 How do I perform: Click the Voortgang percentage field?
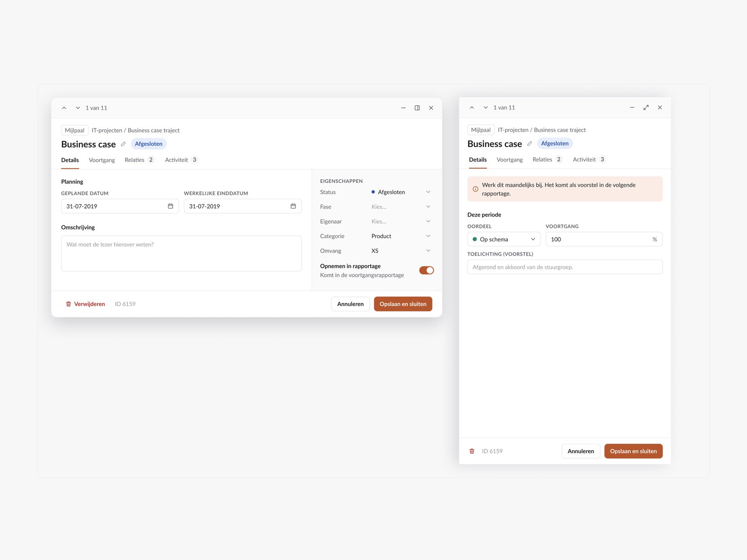coord(604,239)
